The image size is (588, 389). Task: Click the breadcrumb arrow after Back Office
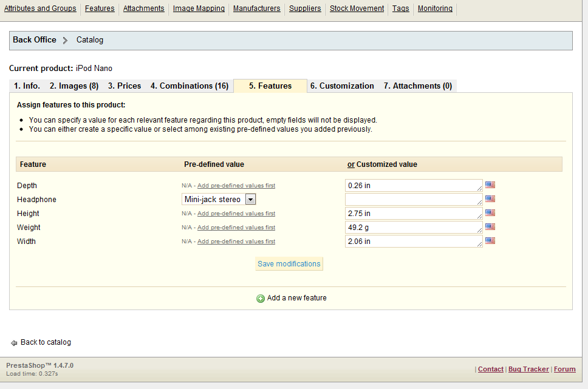(65, 40)
